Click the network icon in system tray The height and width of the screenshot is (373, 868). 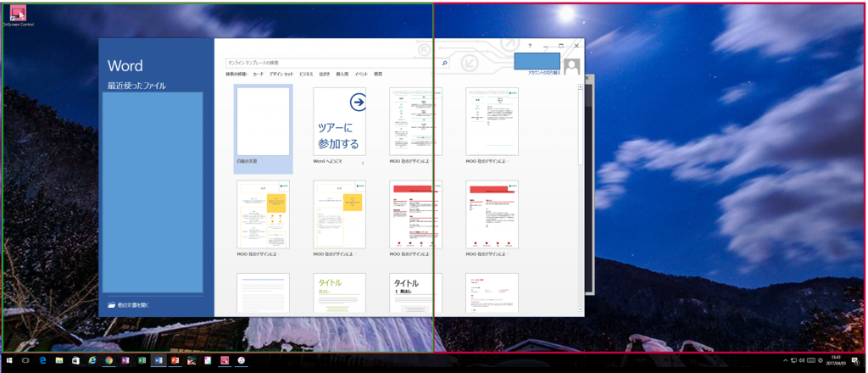click(x=793, y=361)
